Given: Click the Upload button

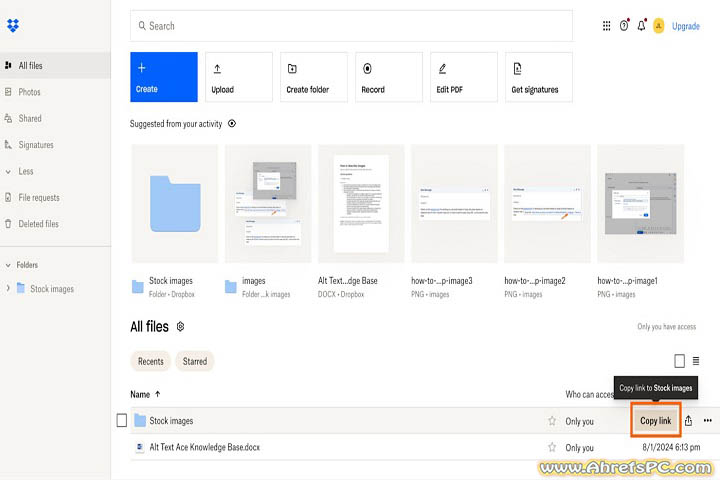Looking at the screenshot, I should click(x=239, y=77).
